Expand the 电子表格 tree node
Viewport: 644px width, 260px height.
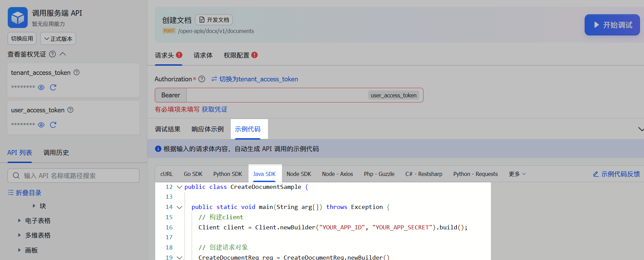click(x=19, y=221)
